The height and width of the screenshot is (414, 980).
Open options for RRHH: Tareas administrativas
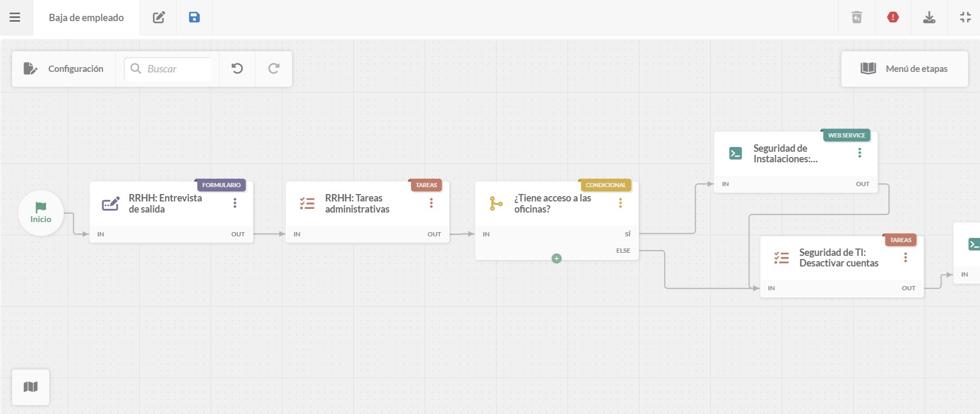431,203
